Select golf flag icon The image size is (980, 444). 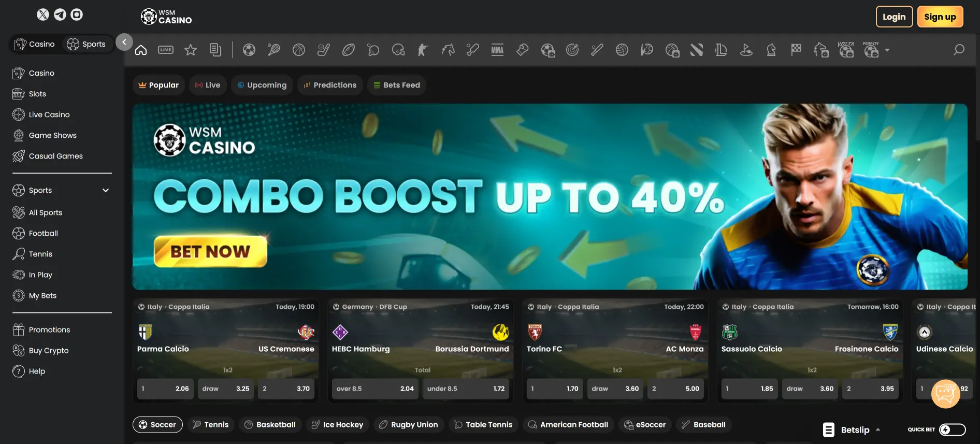point(746,50)
